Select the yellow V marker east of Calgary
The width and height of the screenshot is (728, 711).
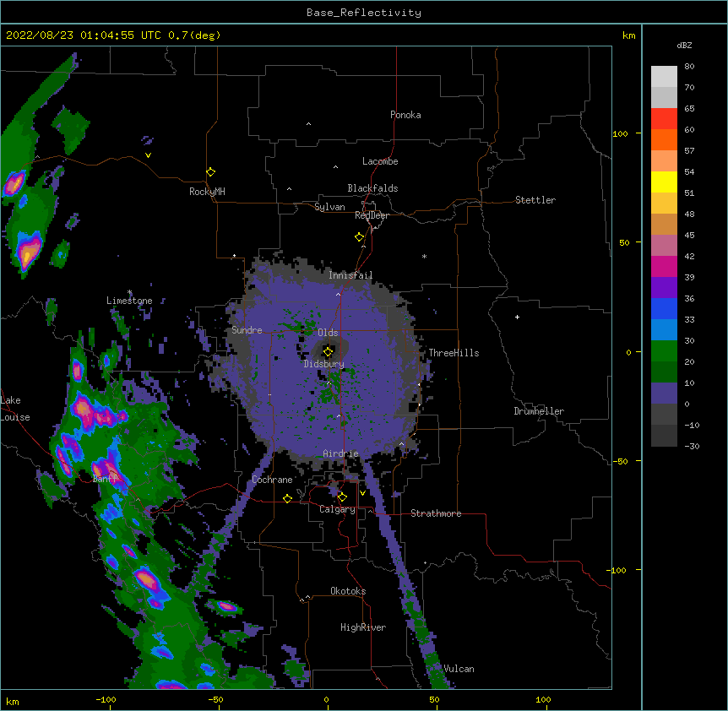click(x=362, y=493)
